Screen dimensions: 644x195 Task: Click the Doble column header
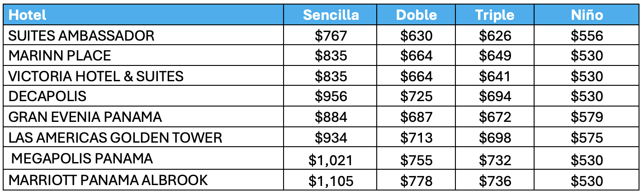tap(417, 15)
